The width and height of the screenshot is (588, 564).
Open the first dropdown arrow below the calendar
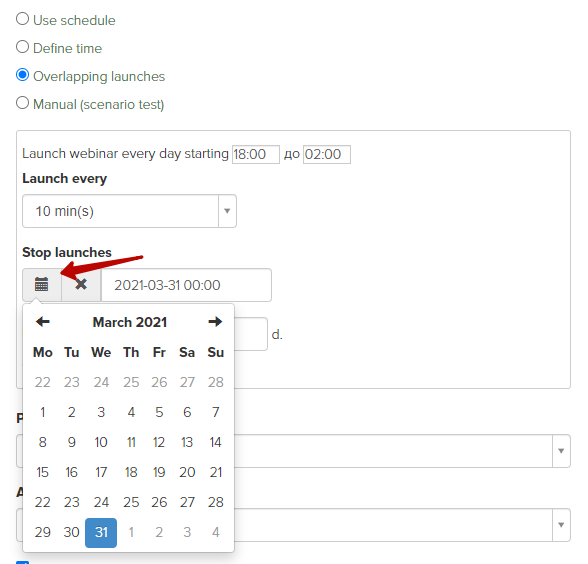[561, 451]
